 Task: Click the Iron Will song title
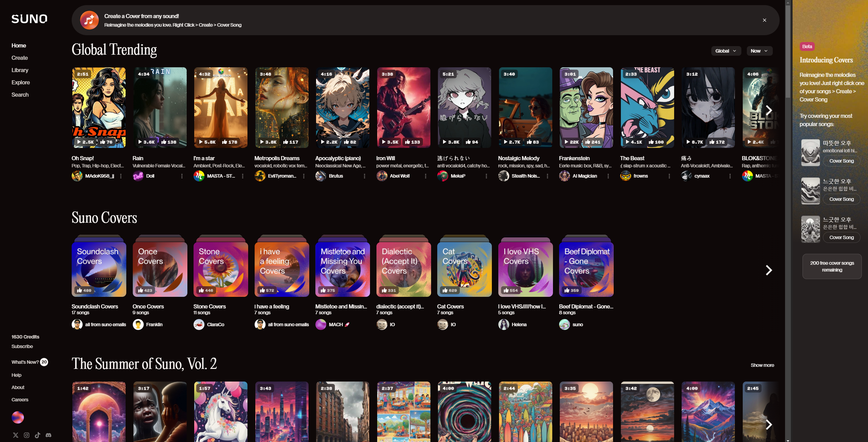click(386, 158)
